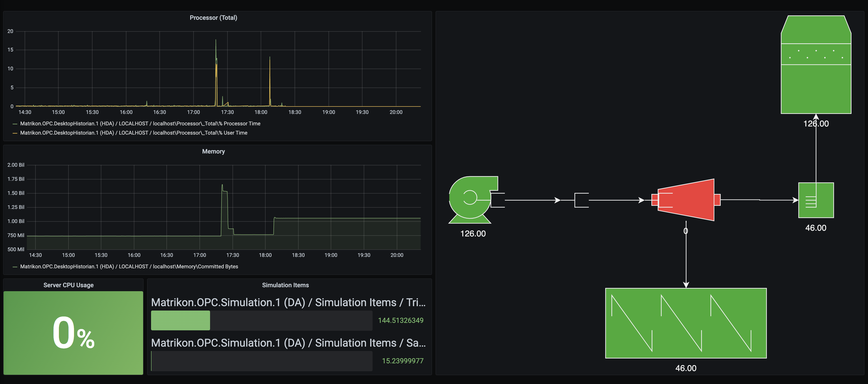Screen dimensions: 868x384
Task: Click the green sawtooth waveform block
Action: tap(686, 323)
